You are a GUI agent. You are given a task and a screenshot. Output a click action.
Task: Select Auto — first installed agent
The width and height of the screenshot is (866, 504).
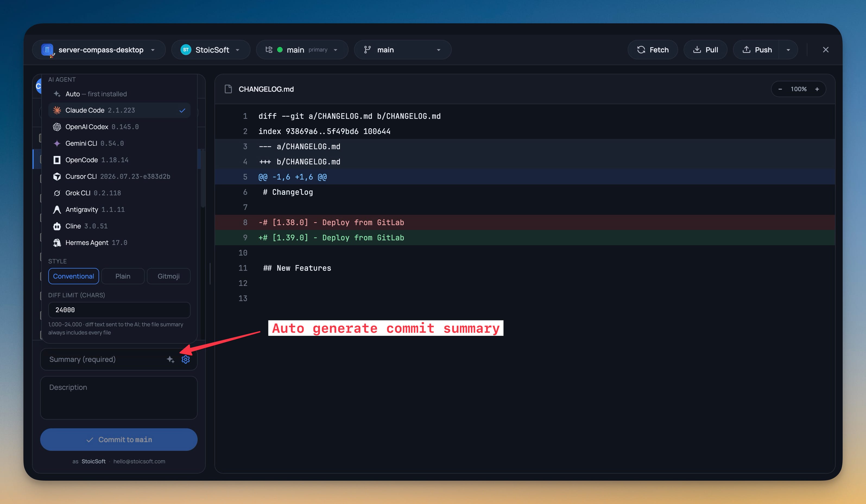pos(119,94)
